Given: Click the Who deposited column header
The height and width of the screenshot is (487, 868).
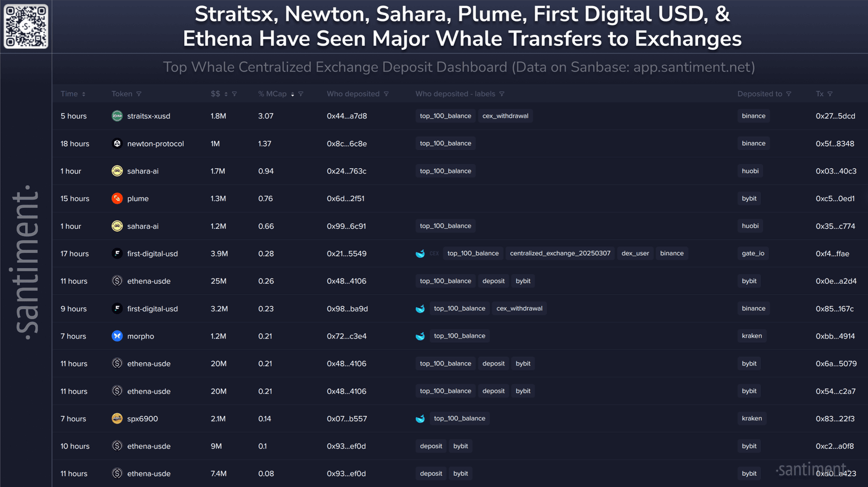Looking at the screenshot, I should 353,94.
